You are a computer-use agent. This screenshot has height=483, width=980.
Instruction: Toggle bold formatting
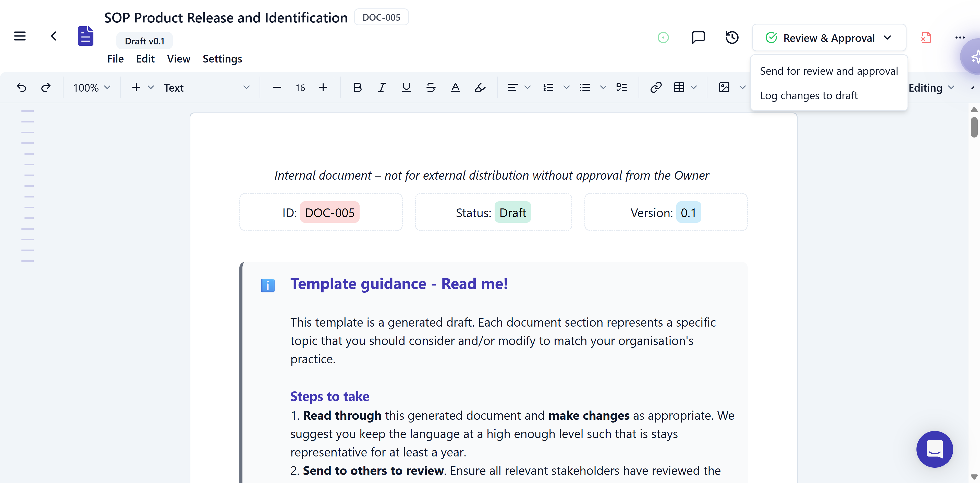pos(357,88)
